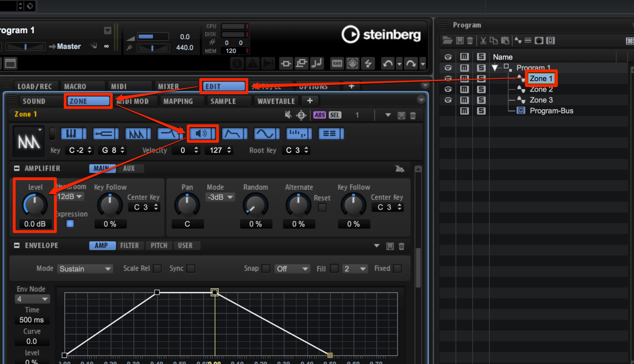
Task: Click the redo arrow icon
Action: tap(411, 64)
